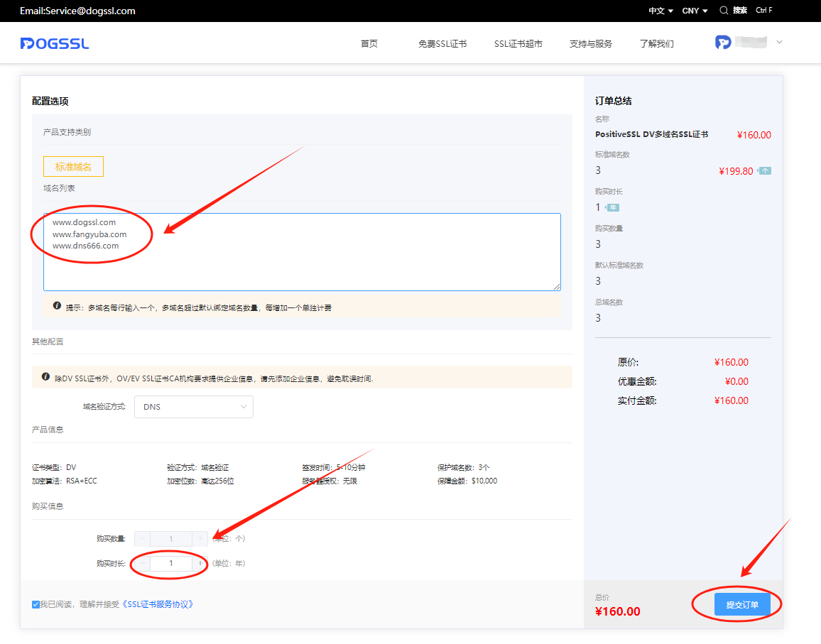Image resolution: width=821 pixels, height=644 pixels.
Task: Decrease the purchase duration with minus
Action: (x=143, y=563)
